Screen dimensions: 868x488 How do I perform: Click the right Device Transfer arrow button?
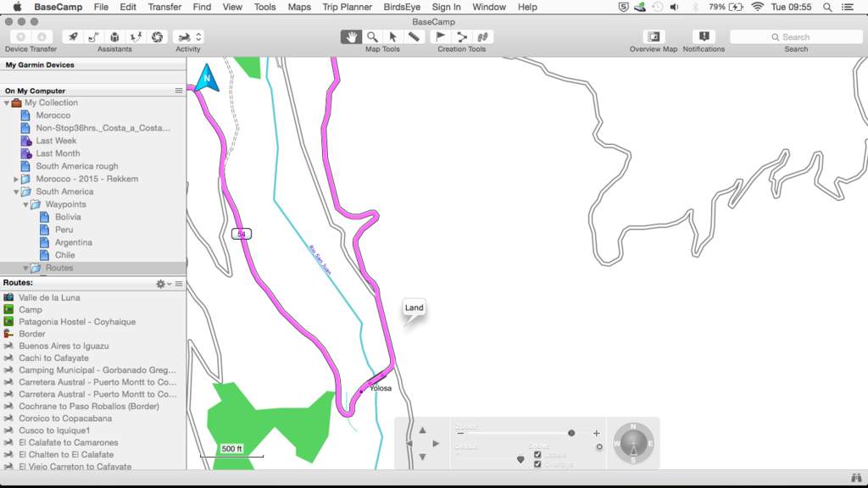[x=42, y=37]
